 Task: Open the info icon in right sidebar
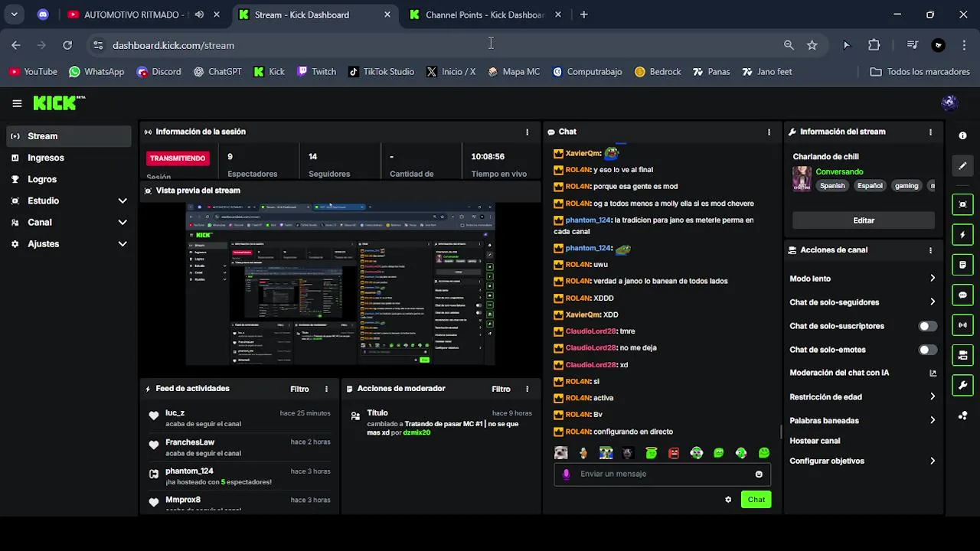[x=962, y=135]
